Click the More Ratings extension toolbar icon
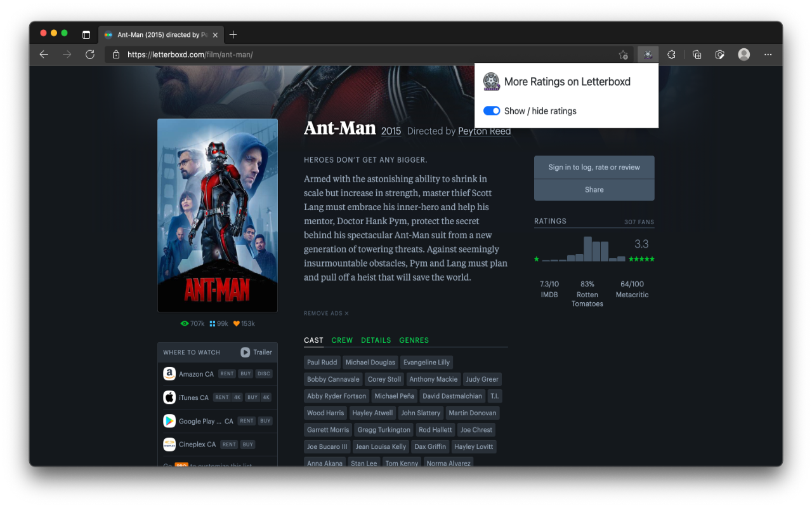 click(x=648, y=55)
